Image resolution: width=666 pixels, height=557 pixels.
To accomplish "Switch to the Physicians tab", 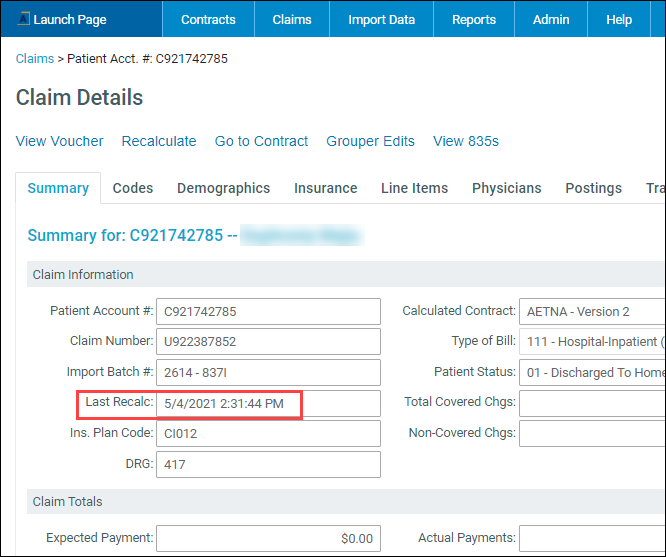I will [x=507, y=188].
